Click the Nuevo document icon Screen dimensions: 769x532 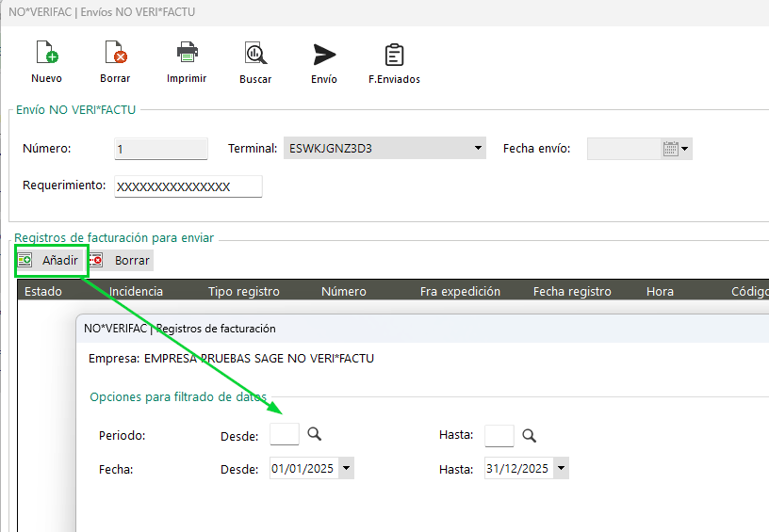click(47, 52)
